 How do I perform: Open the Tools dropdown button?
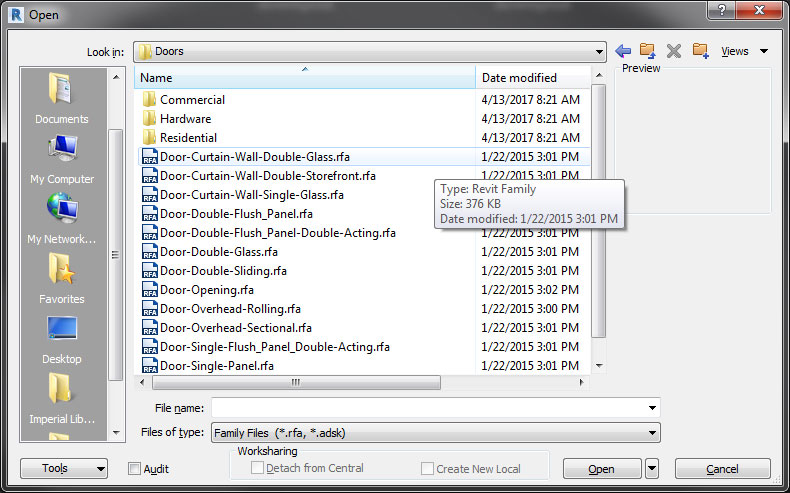(64, 468)
